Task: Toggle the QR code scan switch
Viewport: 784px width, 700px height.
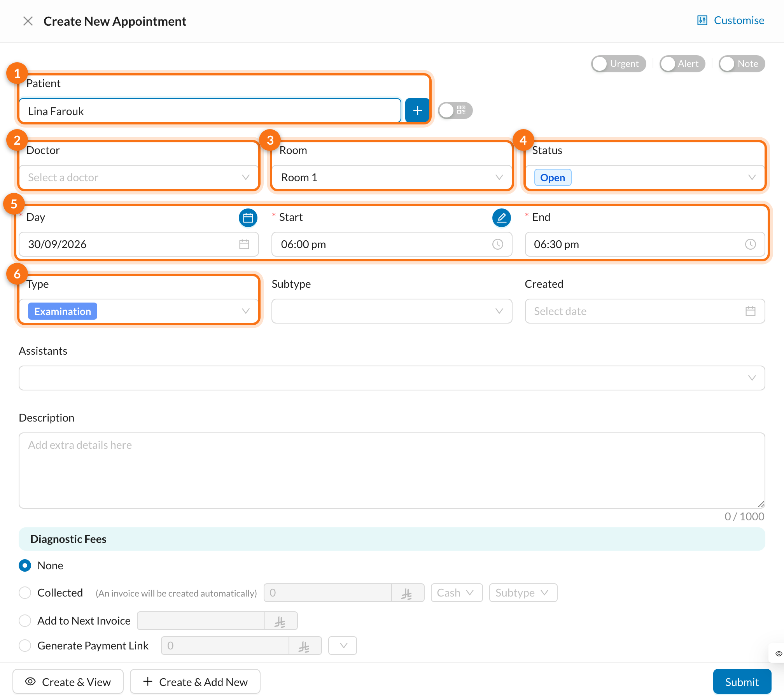Action: [455, 110]
